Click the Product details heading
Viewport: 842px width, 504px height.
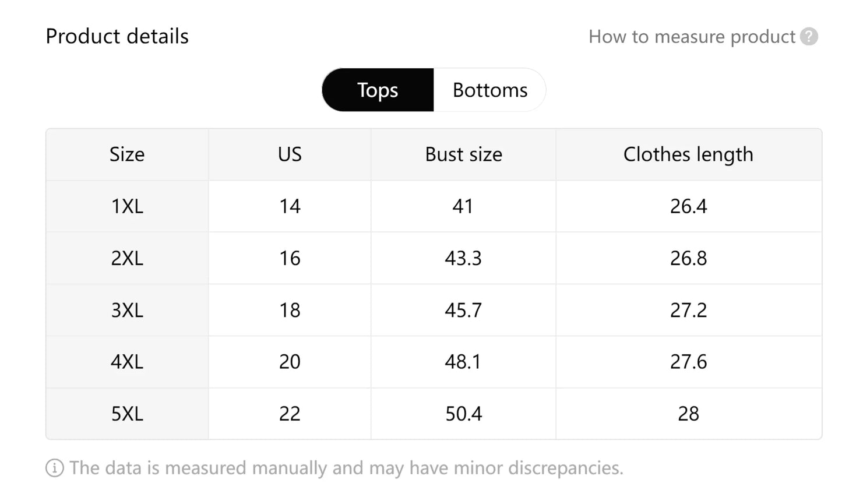pos(117,36)
